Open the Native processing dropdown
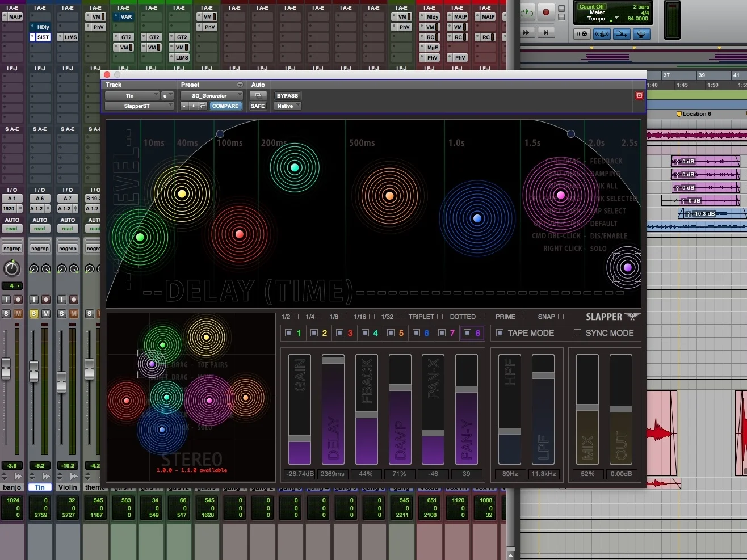 pyautogui.click(x=288, y=106)
